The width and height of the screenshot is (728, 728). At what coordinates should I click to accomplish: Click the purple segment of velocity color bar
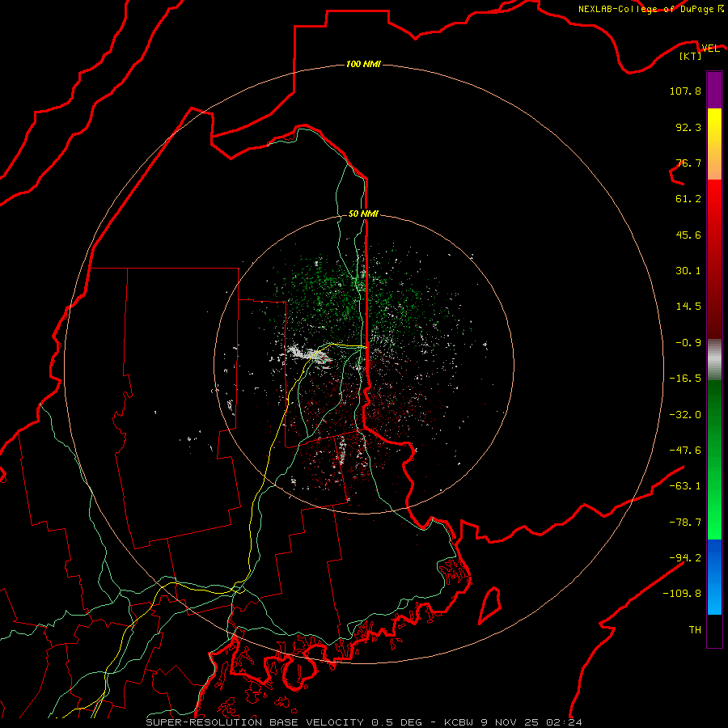tap(714, 91)
